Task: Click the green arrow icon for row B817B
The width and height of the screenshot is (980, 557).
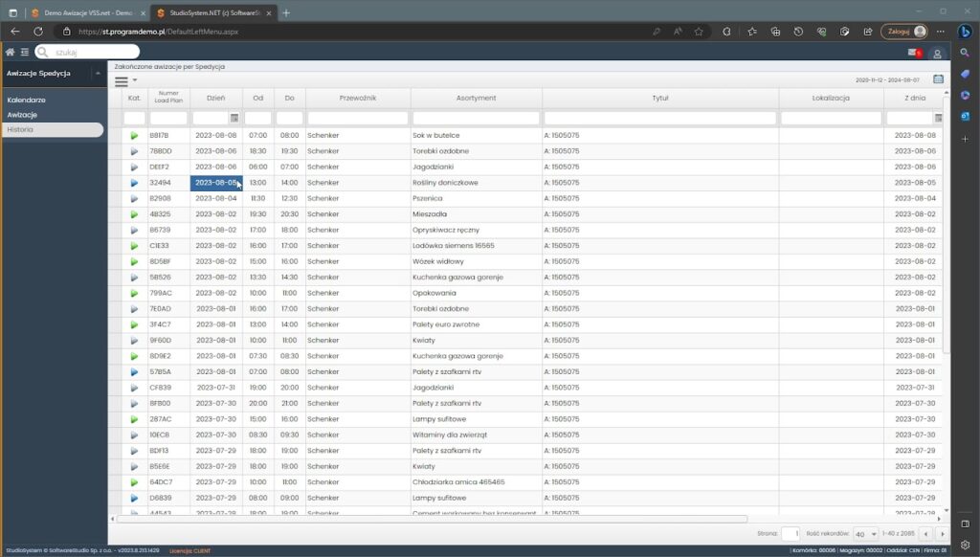Action: pos(135,136)
